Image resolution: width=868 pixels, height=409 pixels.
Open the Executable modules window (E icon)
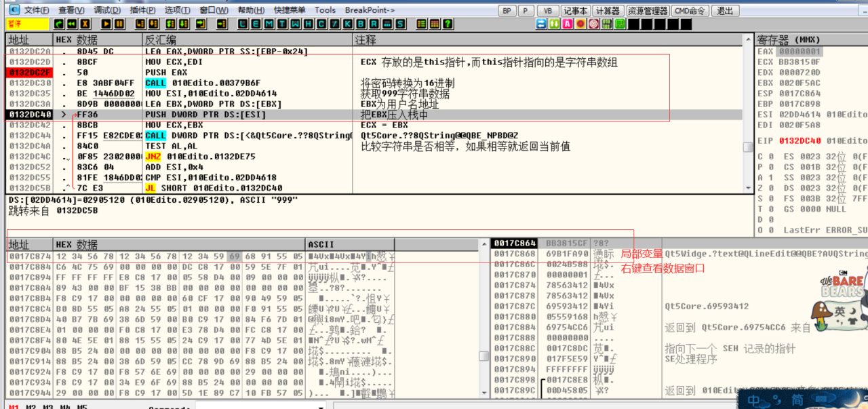point(257,24)
